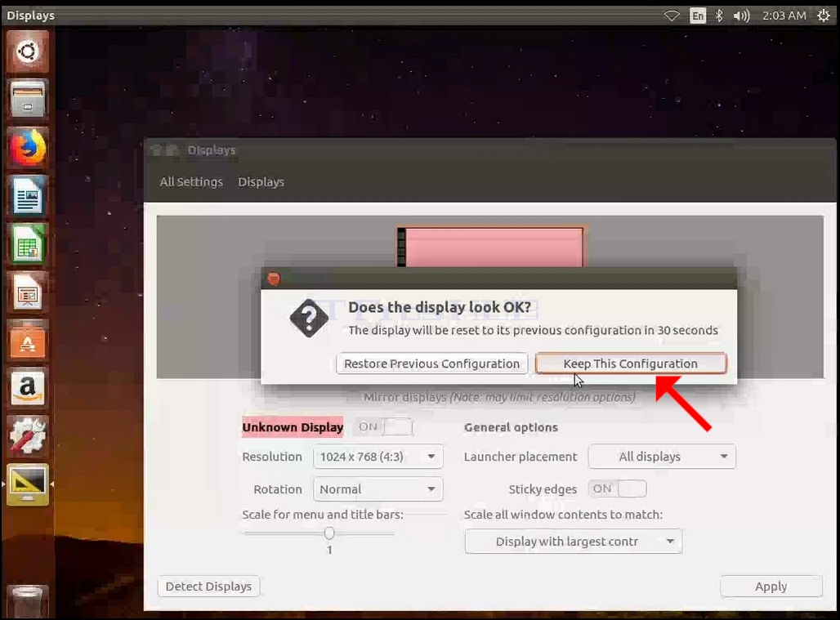Open Ubuntu Software Center icon
Image resolution: width=840 pixels, height=620 pixels.
[27, 341]
